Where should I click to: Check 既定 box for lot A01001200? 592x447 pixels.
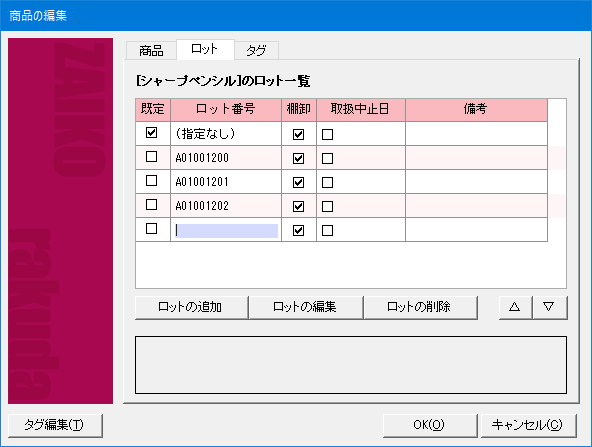point(151,157)
